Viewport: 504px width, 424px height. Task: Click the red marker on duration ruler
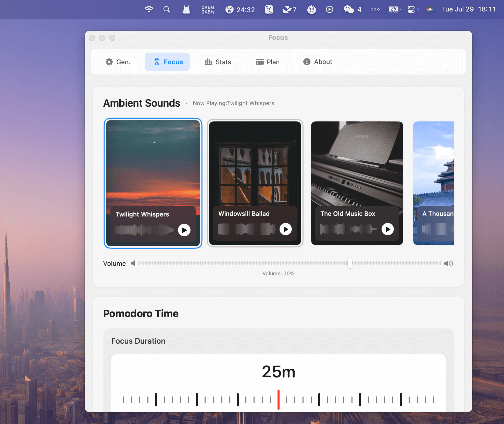pos(278,399)
